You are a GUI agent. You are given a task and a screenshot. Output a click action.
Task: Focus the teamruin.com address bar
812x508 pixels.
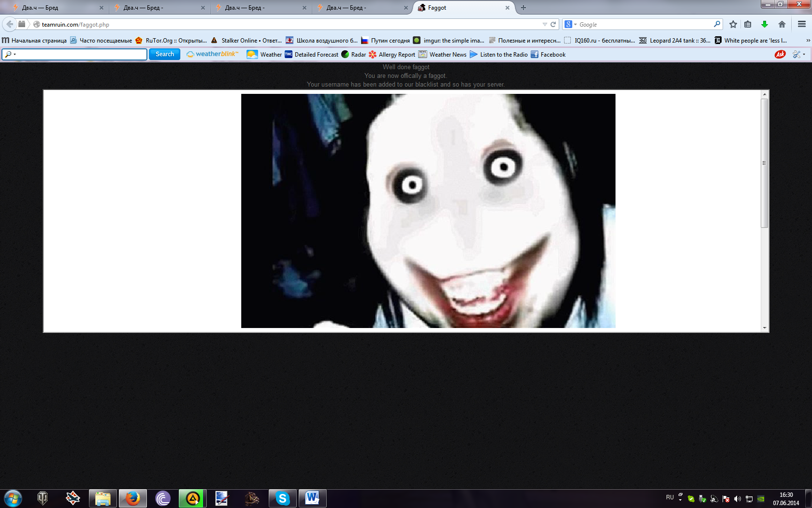(290, 24)
